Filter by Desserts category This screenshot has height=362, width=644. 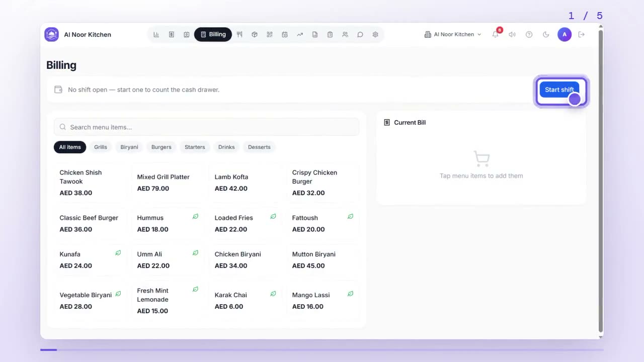pos(259,147)
